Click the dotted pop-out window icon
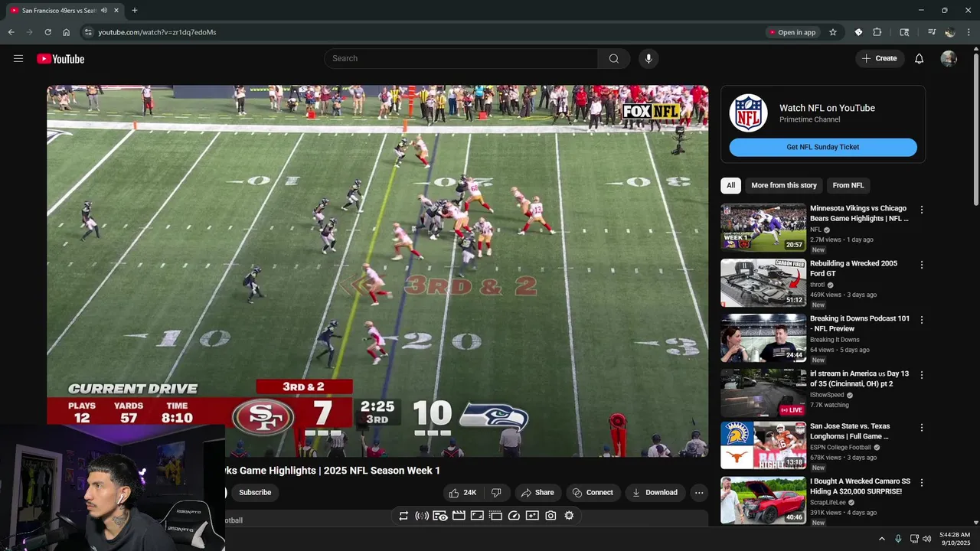The height and width of the screenshot is (551, 980). tap(495, 516)
